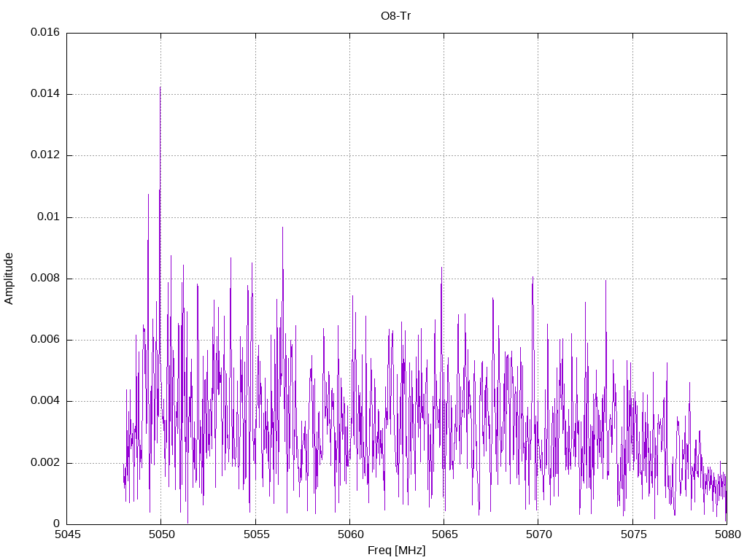Select the Amplitude y-axis label
747x560 pixels.
(9, 278)
